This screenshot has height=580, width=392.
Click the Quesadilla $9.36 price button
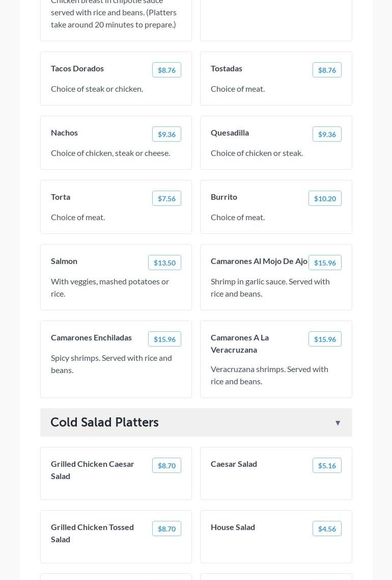point(327,135)
